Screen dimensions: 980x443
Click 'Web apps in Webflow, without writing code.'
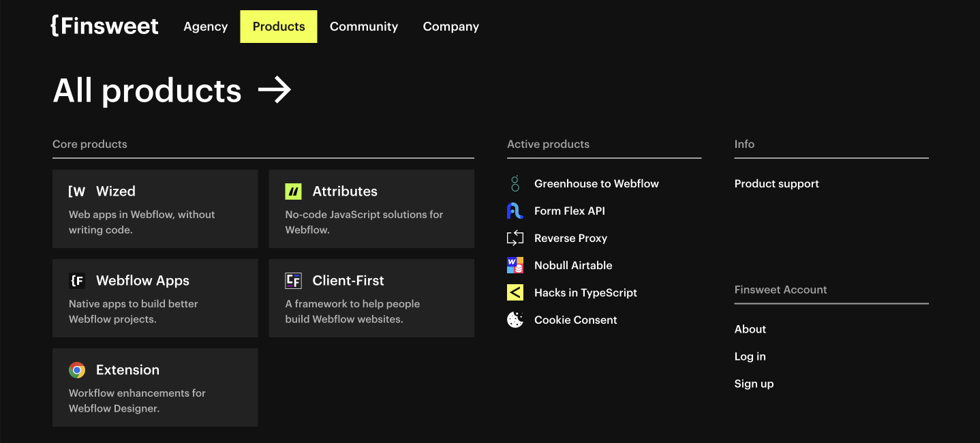[x=142, y=222]
